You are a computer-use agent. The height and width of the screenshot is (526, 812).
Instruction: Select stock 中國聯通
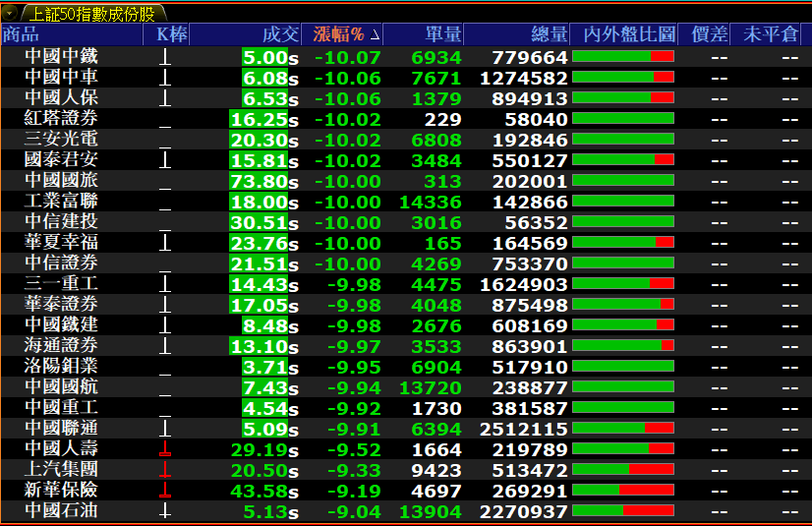[x=61, y=430]
